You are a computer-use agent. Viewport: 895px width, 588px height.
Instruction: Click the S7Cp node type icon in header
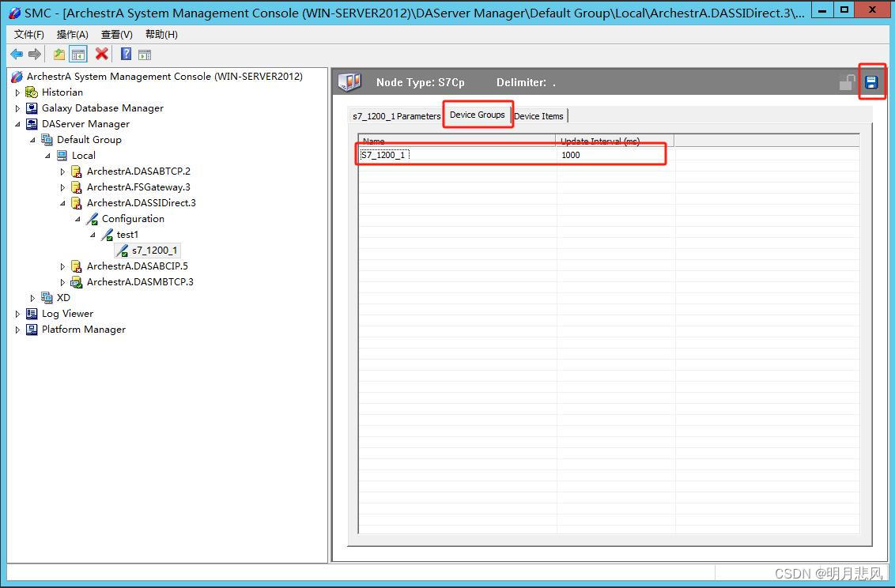[x=349, y=82]
